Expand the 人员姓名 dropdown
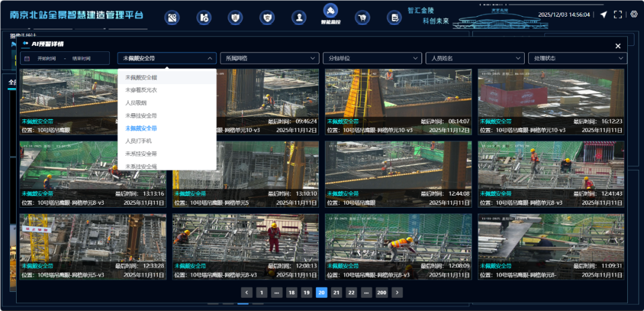The width and height of the screenshot is (644, 311). pos(475,58)
